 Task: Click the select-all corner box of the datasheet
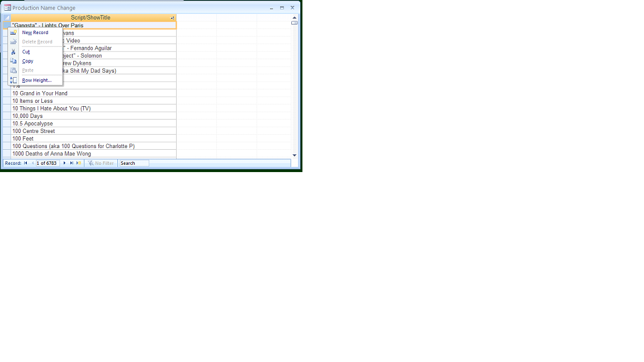(7, 18)
